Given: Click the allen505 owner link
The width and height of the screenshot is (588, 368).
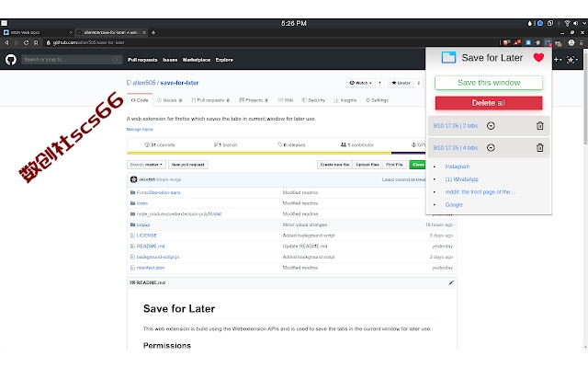Looking at the screenshot, I should coord(144,83).
